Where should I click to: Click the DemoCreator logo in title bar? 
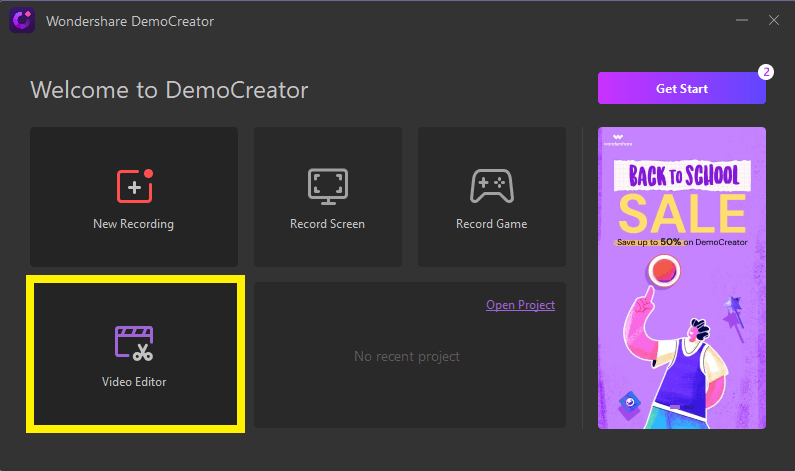pyautogui.click(x=22, y=21)
